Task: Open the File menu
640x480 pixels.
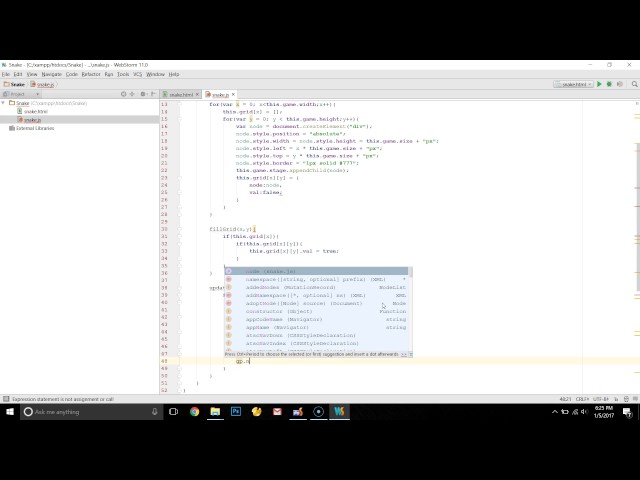Action: click(6, 74)
